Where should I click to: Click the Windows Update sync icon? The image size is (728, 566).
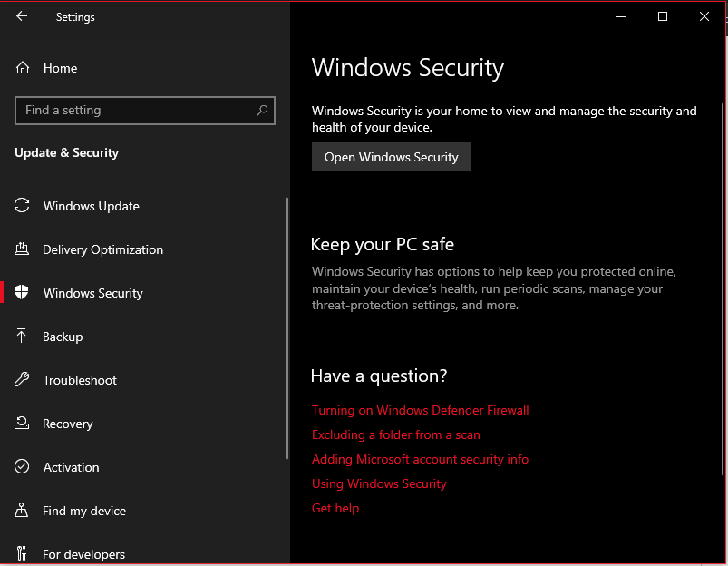(x=22, y=205)
